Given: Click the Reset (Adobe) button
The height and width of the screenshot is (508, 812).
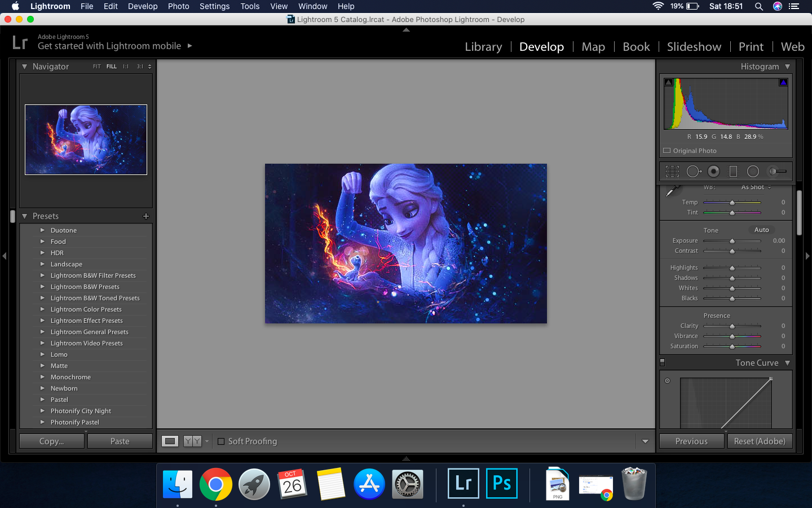Looking at the screenshot, I should 760,441.
